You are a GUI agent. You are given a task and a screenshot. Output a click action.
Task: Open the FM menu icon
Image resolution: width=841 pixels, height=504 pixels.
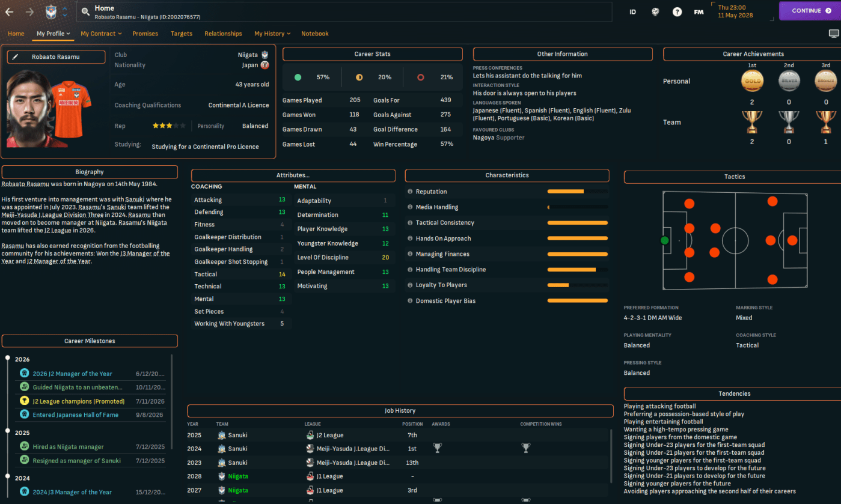pyautogui.click(x=699, y=11)
